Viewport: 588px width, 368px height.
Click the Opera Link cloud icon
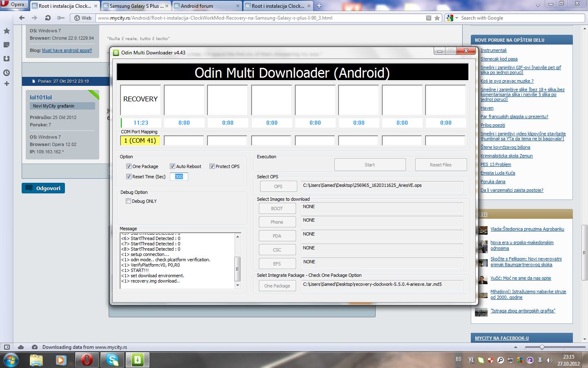click(x=21, y=347)
